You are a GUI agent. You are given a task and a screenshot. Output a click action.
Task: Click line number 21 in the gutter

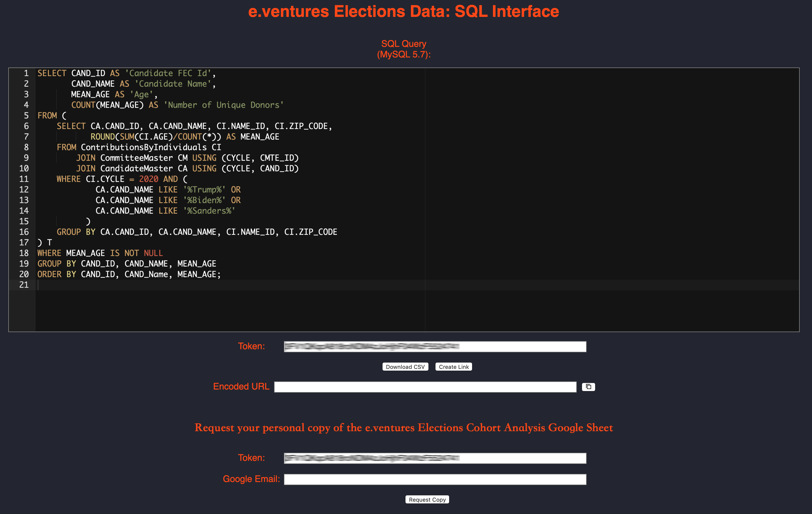point(24,285)
